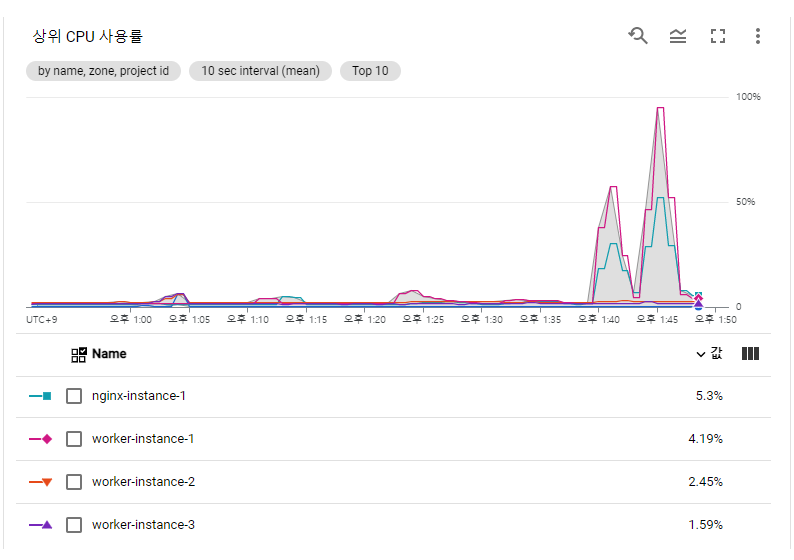Click the 'Top 10' chip
794x560 pixels.
(370, 71)
